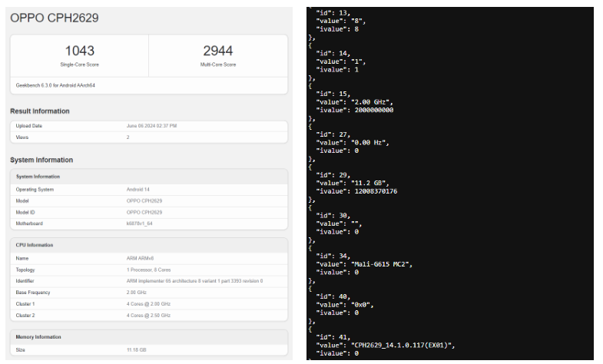Click the "id": 13 line in JSON
Image resolution: width=603 pixels, height=364 pixels.
point(333,13)
